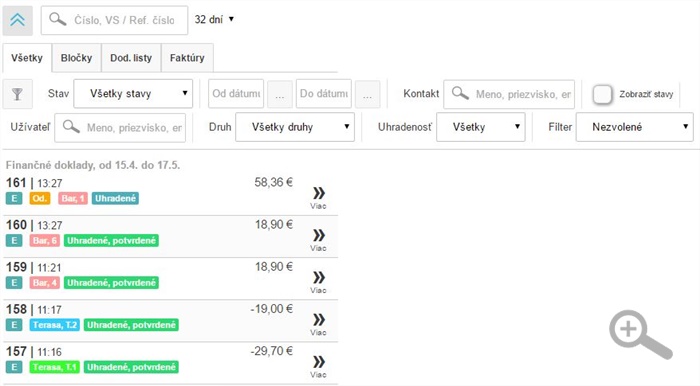Image resolution: width=700 pixels, height=386 pixels.
Task: Switch to the Bločky tab
Action: click(76, 58)
